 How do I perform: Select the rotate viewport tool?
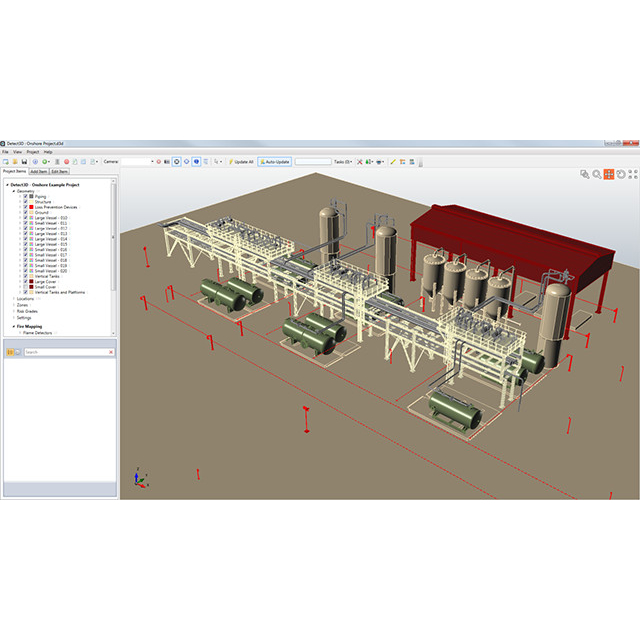621,174
